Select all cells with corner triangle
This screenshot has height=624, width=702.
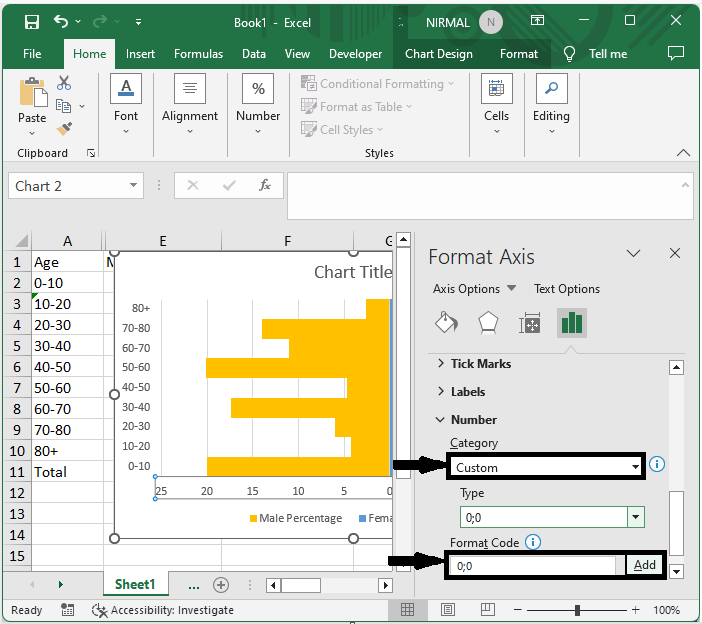tap(22, 241)
